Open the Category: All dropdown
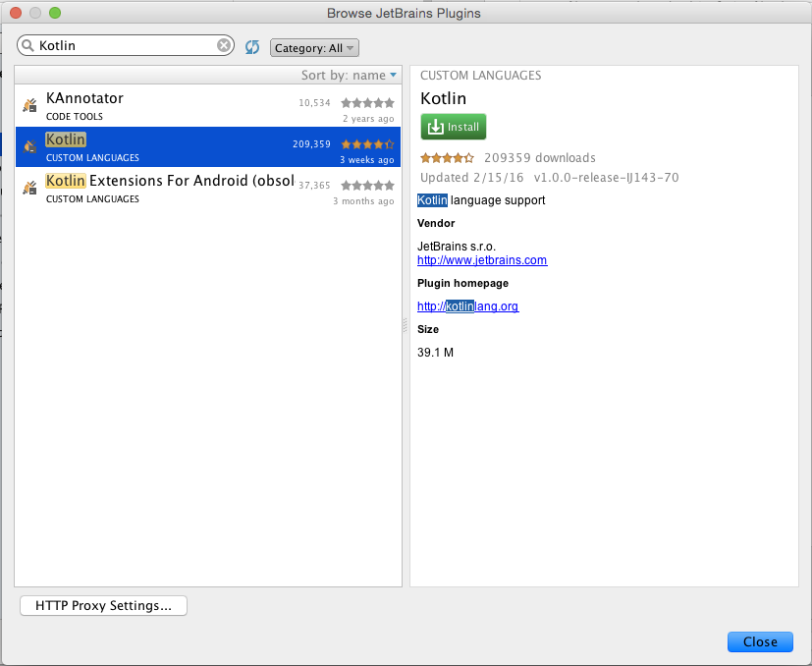The image size is (812, 666). [x=314, y=48]
